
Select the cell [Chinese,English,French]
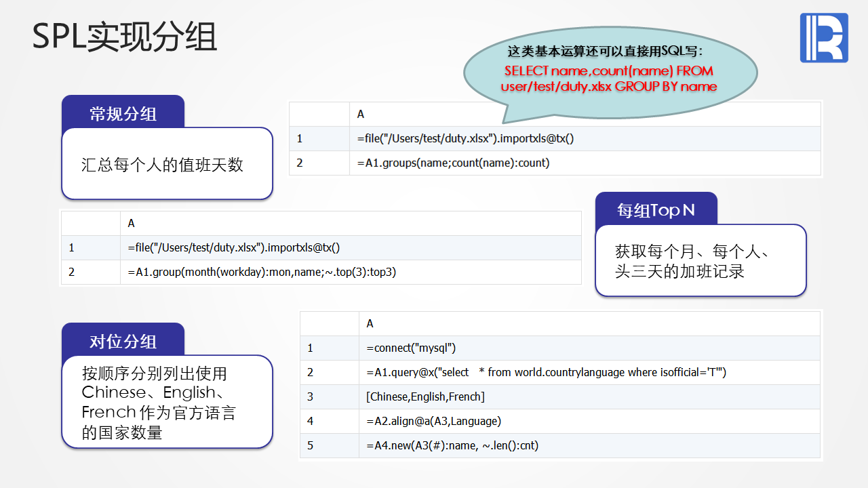click(x=589, y=396)
